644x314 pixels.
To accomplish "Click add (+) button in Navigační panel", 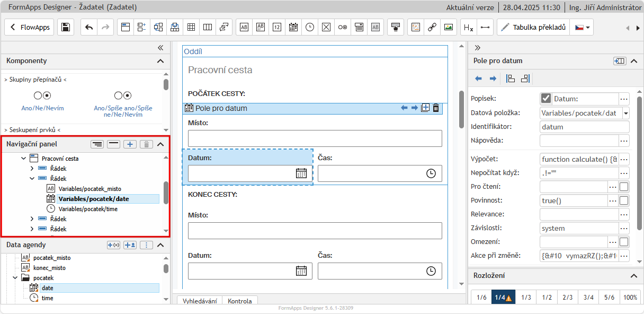I will pos(130,144).
